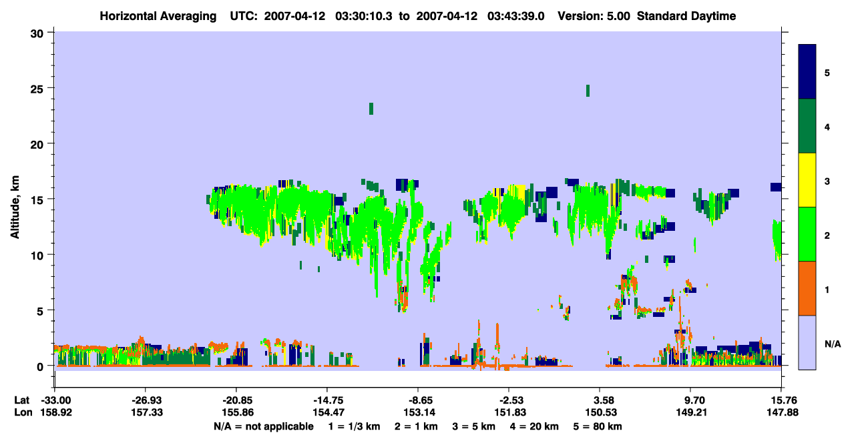Click the latitude value 9.70
The width and height of the screenshot is (868, 445).
pyautogui.click(x=690, y=400)
